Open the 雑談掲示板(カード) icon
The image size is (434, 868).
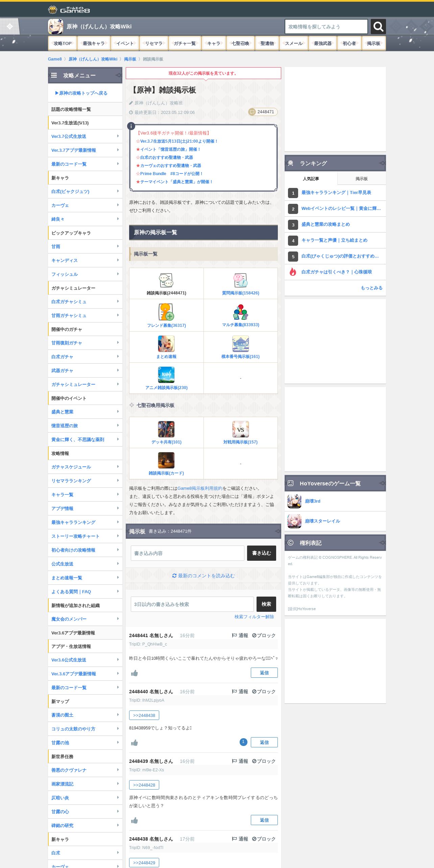pyautogui.click(x=166, y=460)
